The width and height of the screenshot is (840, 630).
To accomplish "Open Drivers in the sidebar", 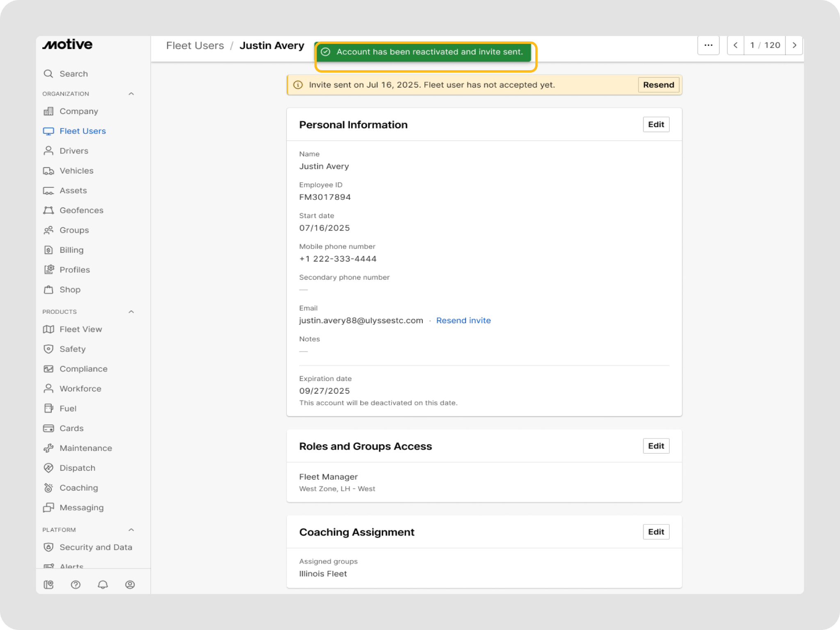I will pos(74,151).
